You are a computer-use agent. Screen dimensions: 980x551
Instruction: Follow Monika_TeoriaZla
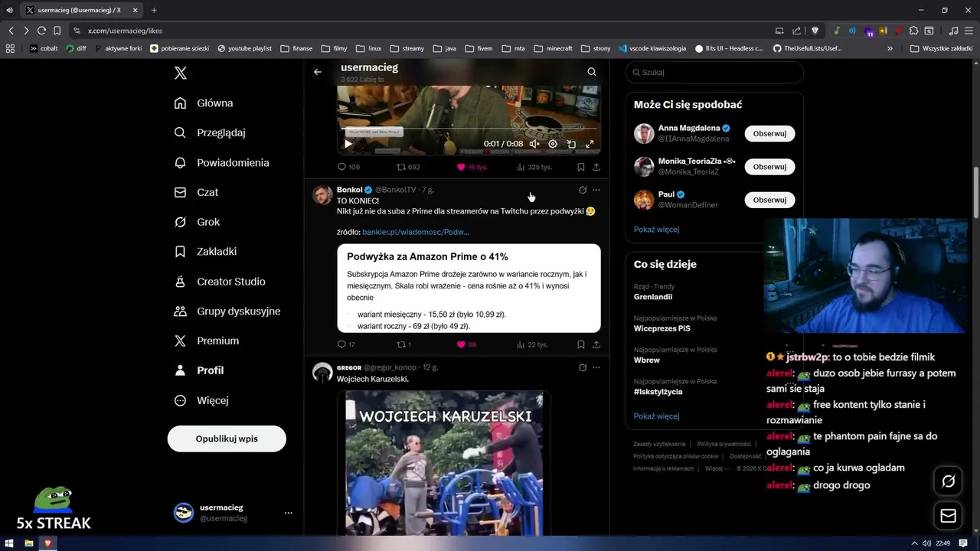tap(769, 166)
